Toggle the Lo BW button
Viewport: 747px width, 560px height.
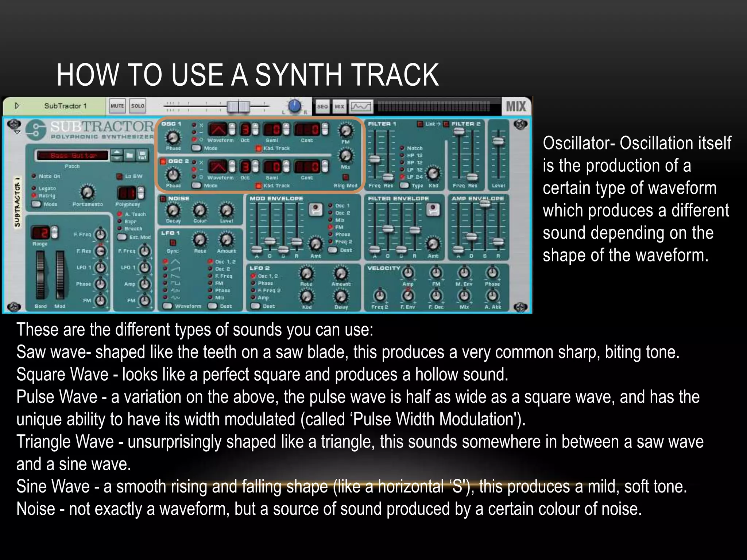tap(119, 176)
